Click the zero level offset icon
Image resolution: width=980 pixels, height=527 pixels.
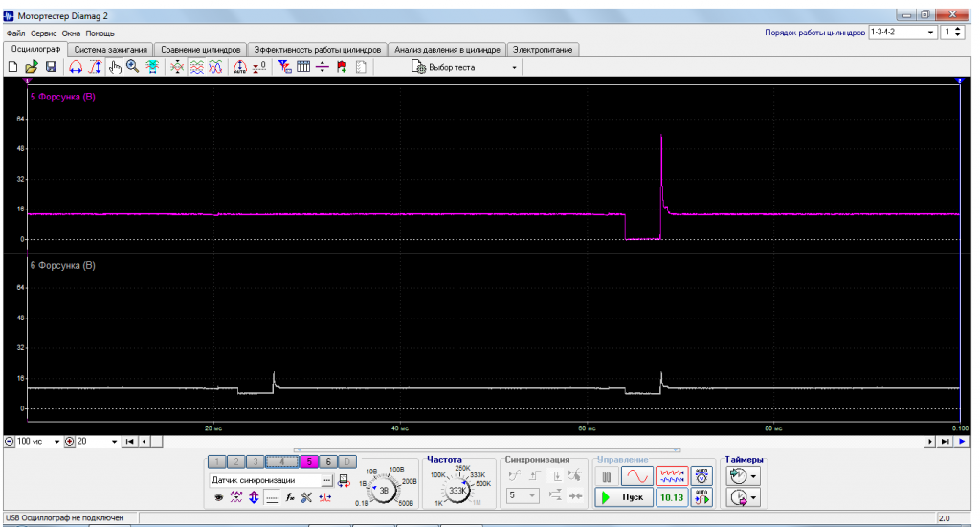(258, 67)
